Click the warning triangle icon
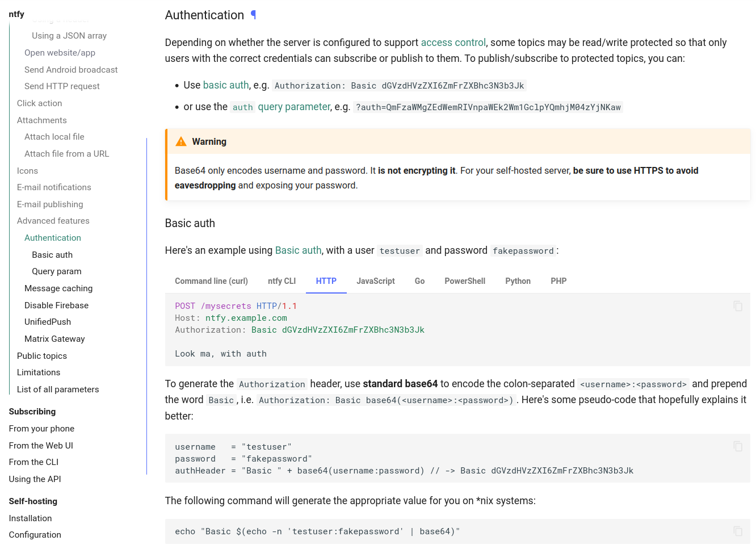Viewport: 756px width, 553px height. (x=181, y=141)
